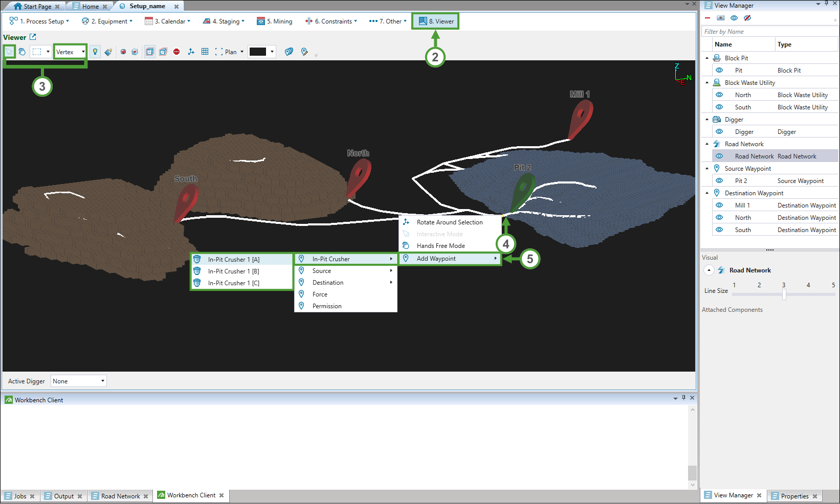This screenshot has height=504, width=840.
Task: Open the Active Digger dropdown
Action: [x=79, y=381]
